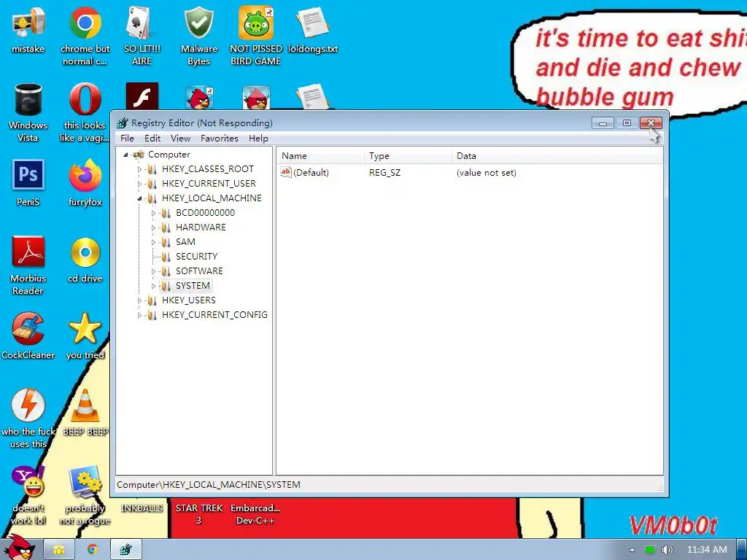Select the HKEY_CURRENT_CONFIG hive
The height and width of the screenshot is (560, 747).
[214, 315]
